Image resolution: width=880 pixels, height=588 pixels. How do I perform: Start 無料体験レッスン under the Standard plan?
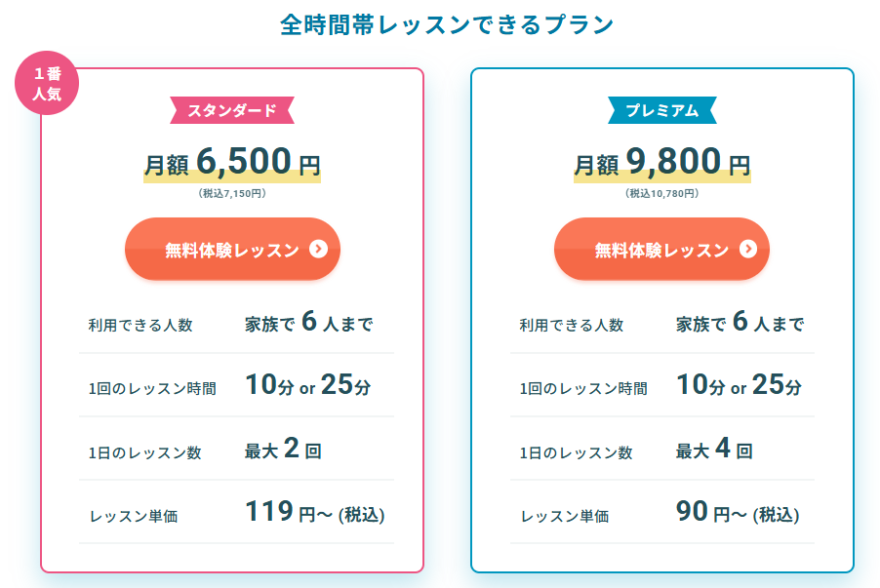click(x=232, y=250)
